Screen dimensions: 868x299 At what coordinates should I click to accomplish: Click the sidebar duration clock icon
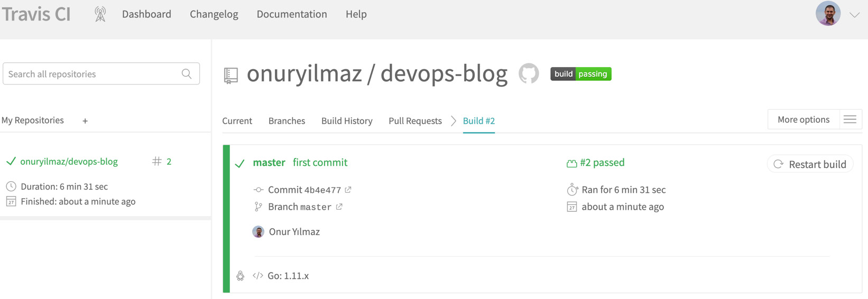[x=11, y=186]
